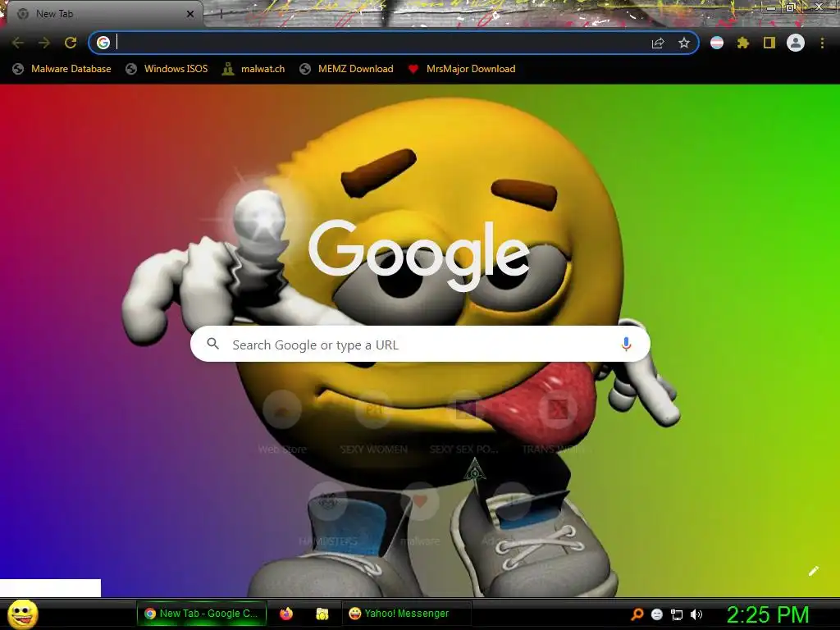Go back with the back arrow
This screenshot has height=630, width=840.
pos(18,43)
